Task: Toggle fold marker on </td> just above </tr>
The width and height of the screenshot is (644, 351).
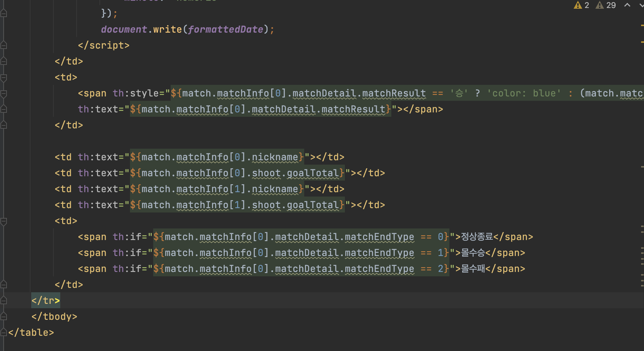Action: (x=4, y=285)
